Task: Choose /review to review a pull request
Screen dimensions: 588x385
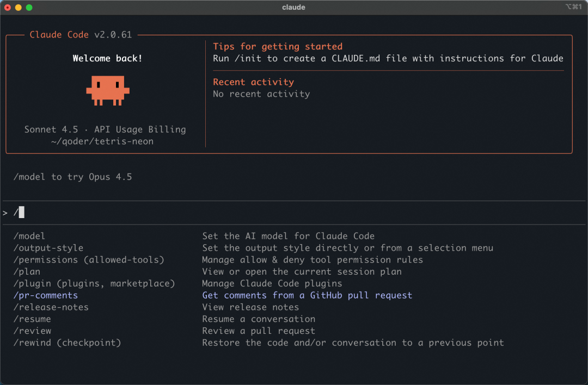Action: (33, 331)
